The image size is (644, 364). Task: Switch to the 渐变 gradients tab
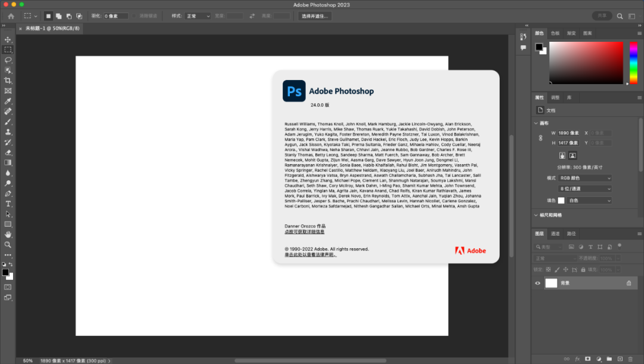click(x=571, y=33)
